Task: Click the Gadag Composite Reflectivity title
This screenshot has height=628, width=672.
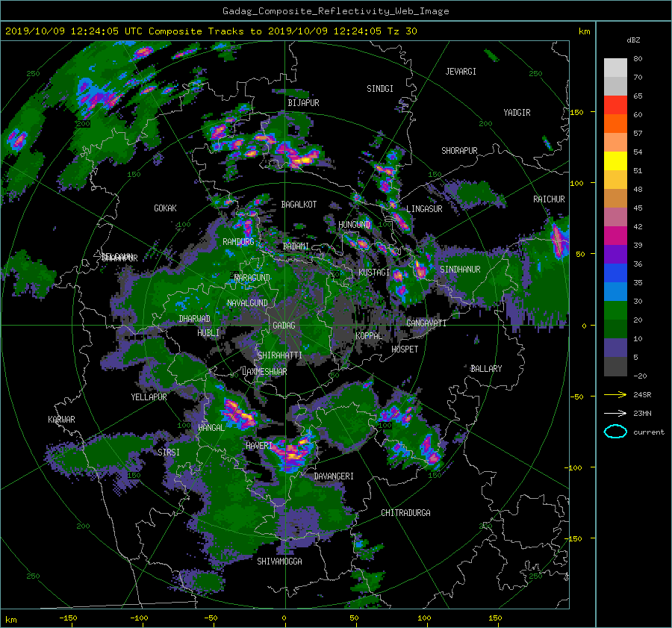Action: pos(335,11)
